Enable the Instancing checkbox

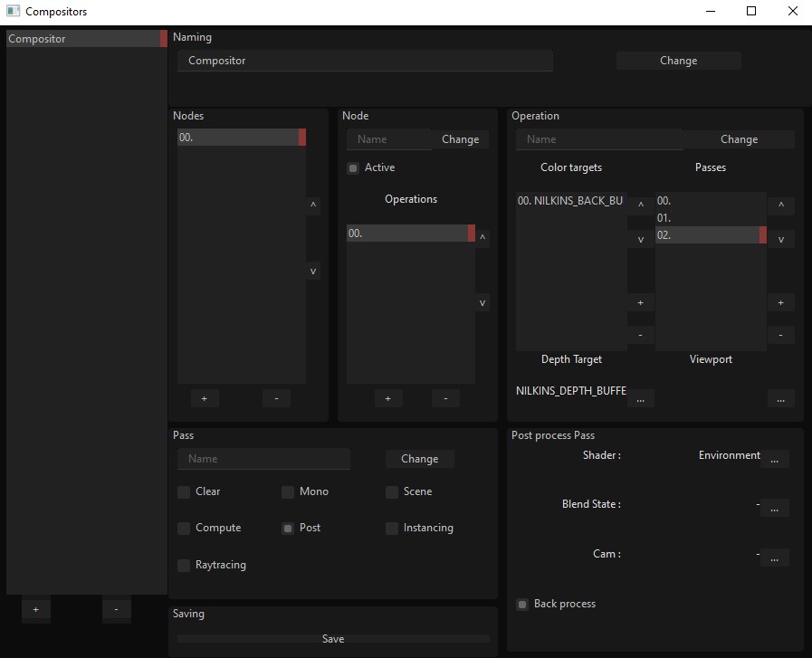click(x=391, y=528)
